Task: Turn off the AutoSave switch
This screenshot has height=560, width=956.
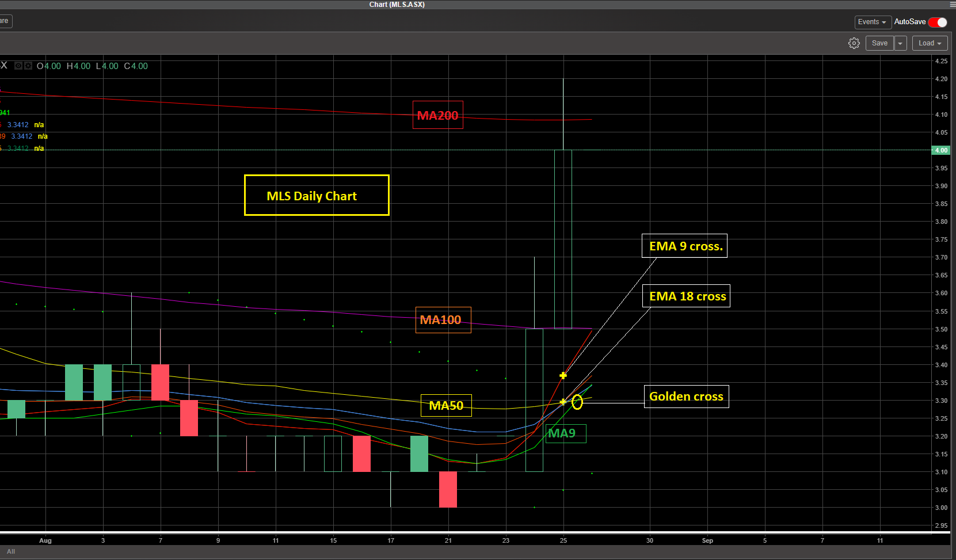Action: (x=938, y=22)
